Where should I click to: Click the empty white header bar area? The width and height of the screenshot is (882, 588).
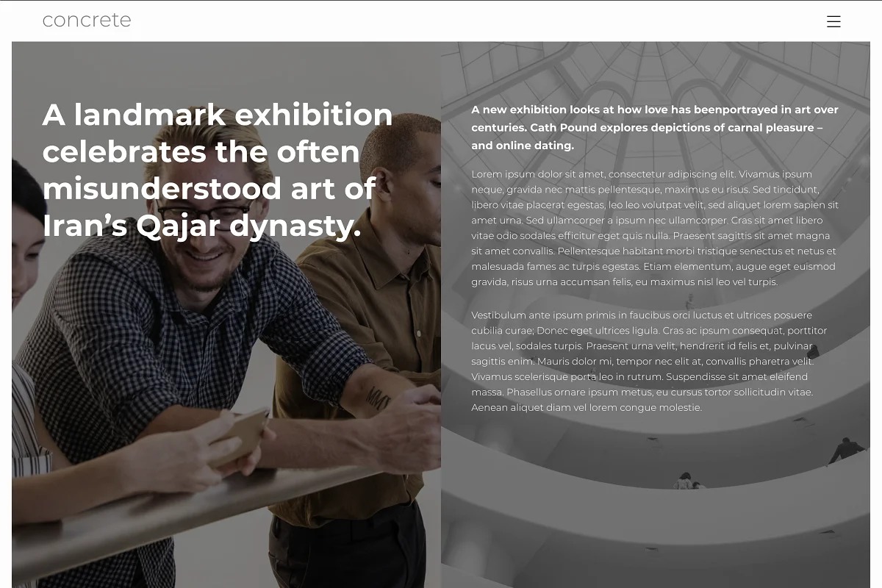[x=478, y=21]
